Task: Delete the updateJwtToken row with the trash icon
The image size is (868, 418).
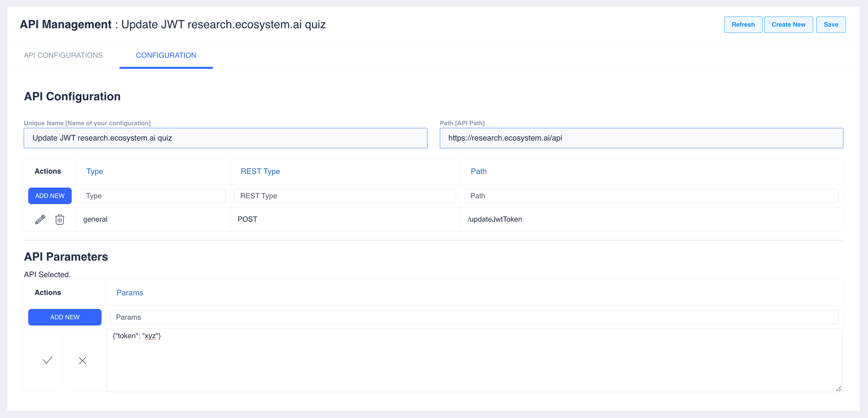Action: (x=60, y=219)
